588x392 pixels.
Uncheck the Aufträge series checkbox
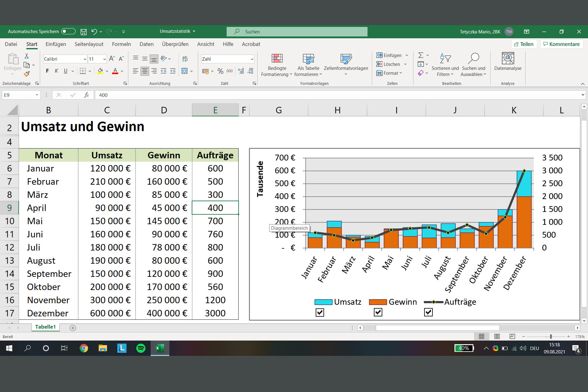point(428,312)
